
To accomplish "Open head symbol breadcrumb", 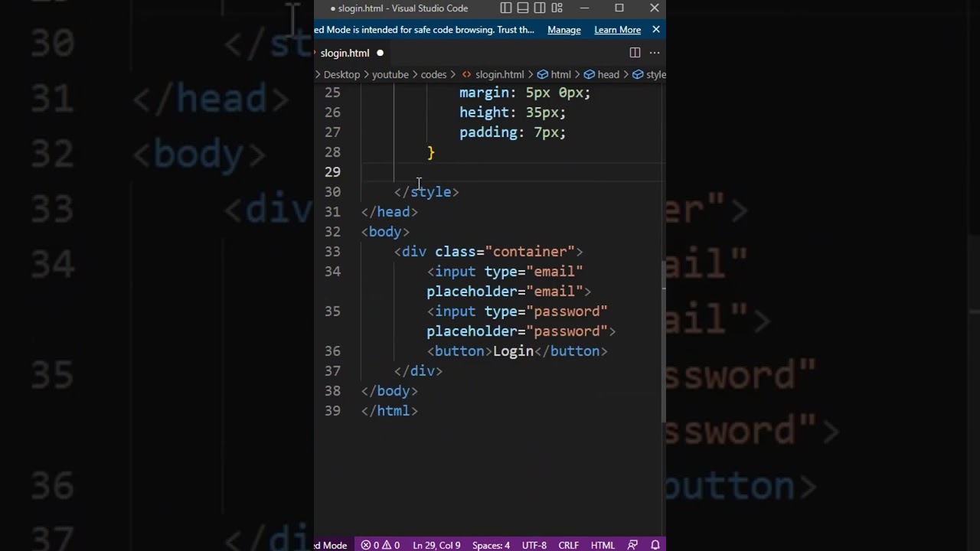I will click(x=602, y=74).
